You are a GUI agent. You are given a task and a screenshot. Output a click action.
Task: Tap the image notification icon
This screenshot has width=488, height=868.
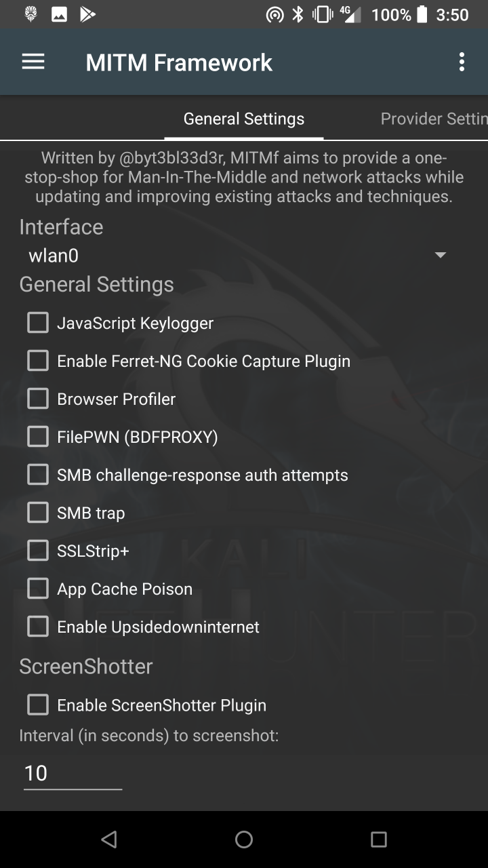pos(59,14)
